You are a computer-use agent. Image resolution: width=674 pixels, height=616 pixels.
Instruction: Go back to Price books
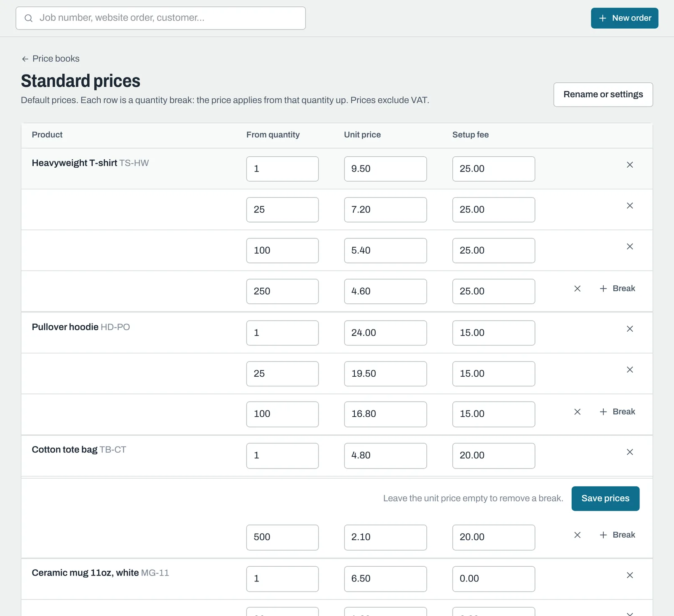(51, 59)
